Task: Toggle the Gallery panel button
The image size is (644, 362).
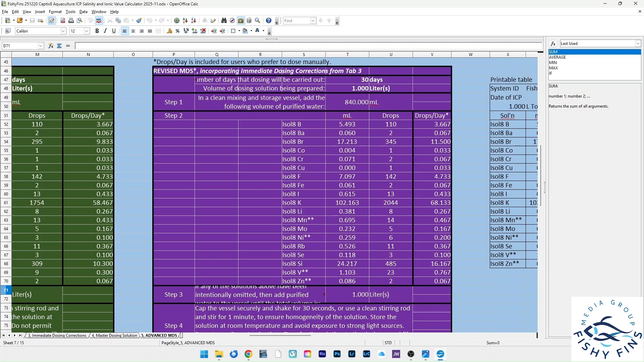Action: click(x=241, y=20)
